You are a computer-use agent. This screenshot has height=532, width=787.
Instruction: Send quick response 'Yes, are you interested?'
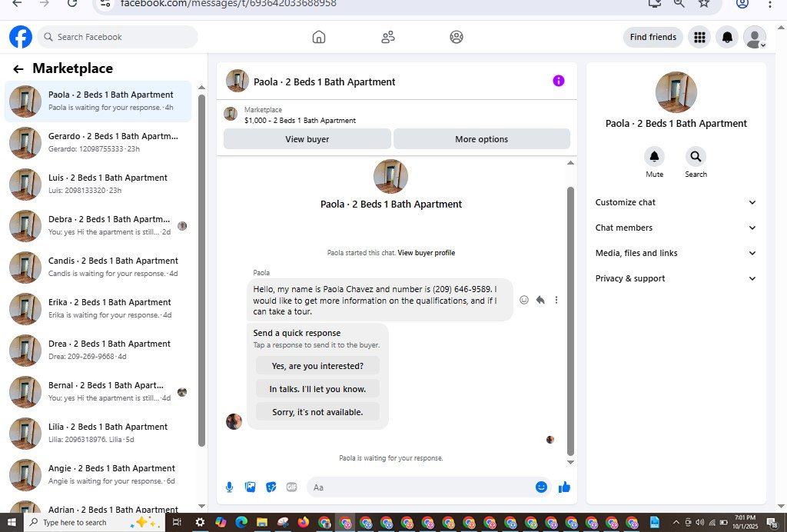(317, 366)
